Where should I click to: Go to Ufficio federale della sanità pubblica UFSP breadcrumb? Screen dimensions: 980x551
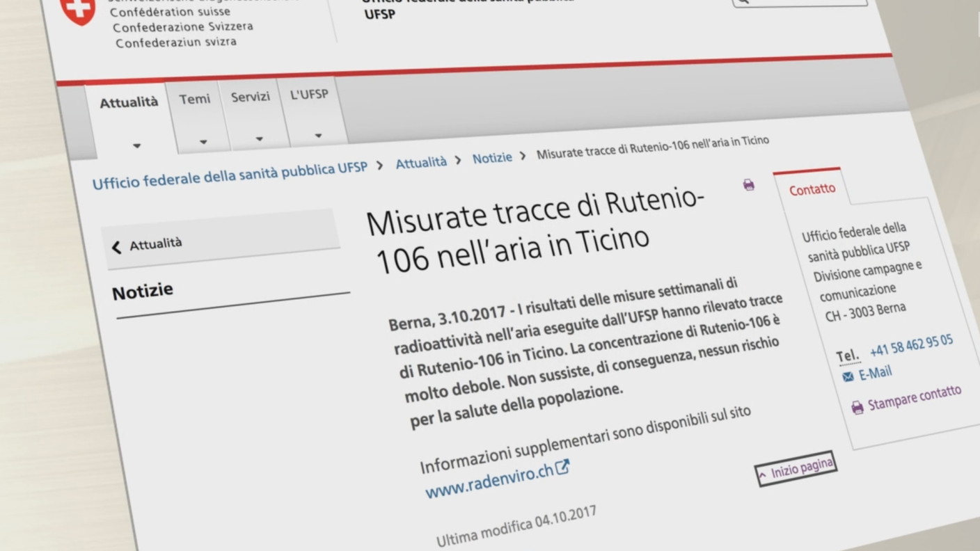[230, 174]
